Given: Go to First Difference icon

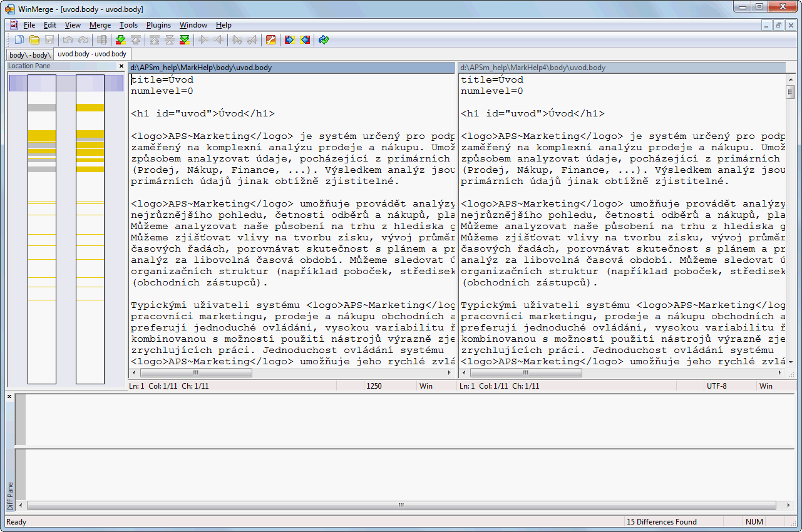Looking at the screenshot, I should 155,40.
